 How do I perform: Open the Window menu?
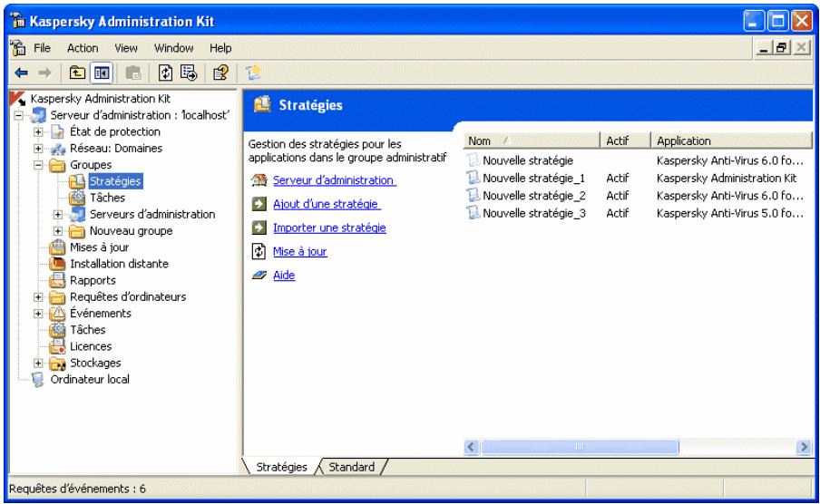pos(173,48)
